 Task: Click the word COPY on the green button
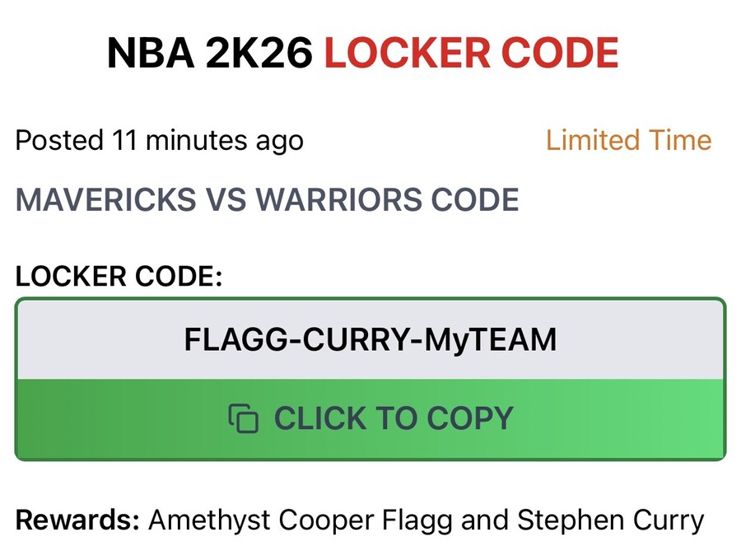pos(471,419)
